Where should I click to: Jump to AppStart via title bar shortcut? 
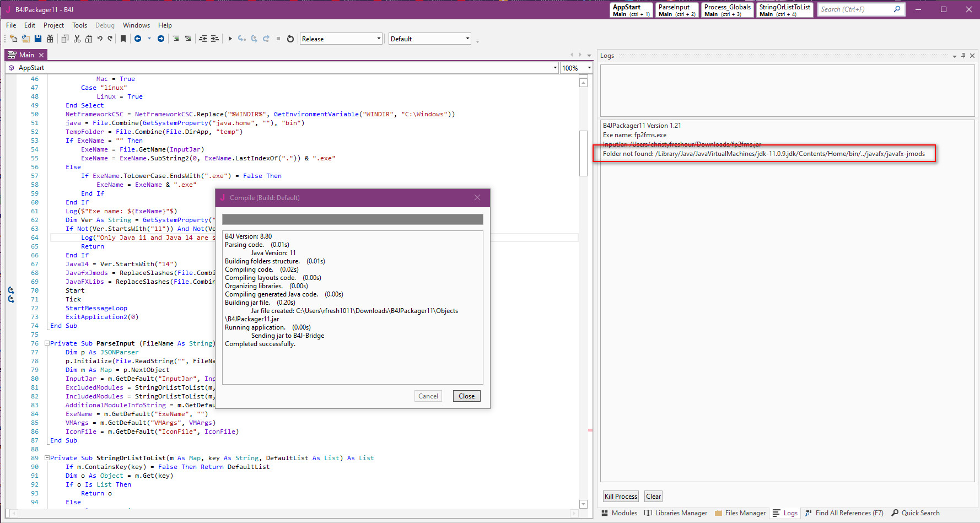[x=631, y=10]
